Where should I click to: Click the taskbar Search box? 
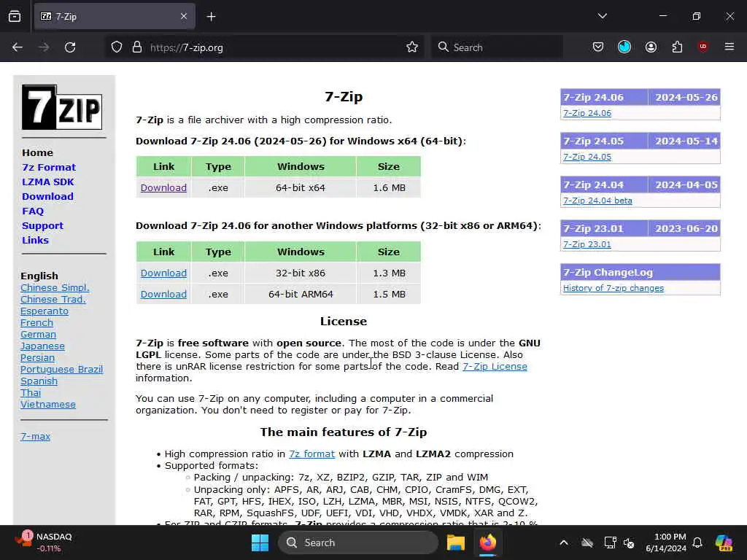(x=357, y=542)
